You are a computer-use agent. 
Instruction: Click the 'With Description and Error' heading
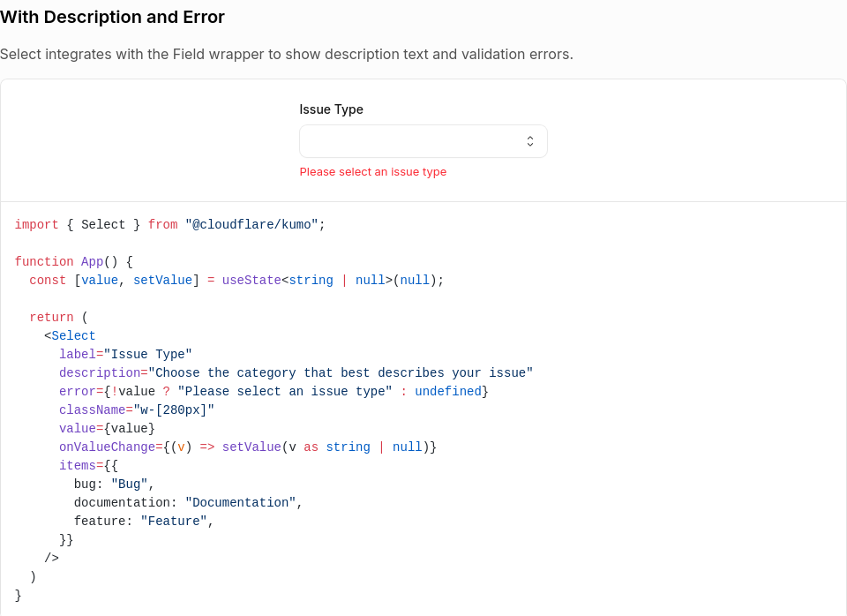point(112,17)
